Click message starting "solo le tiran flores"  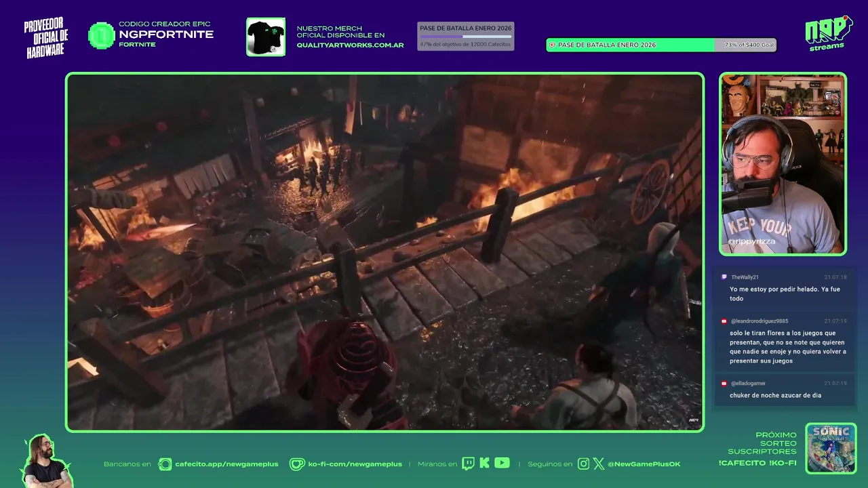(x=788, y=347)
